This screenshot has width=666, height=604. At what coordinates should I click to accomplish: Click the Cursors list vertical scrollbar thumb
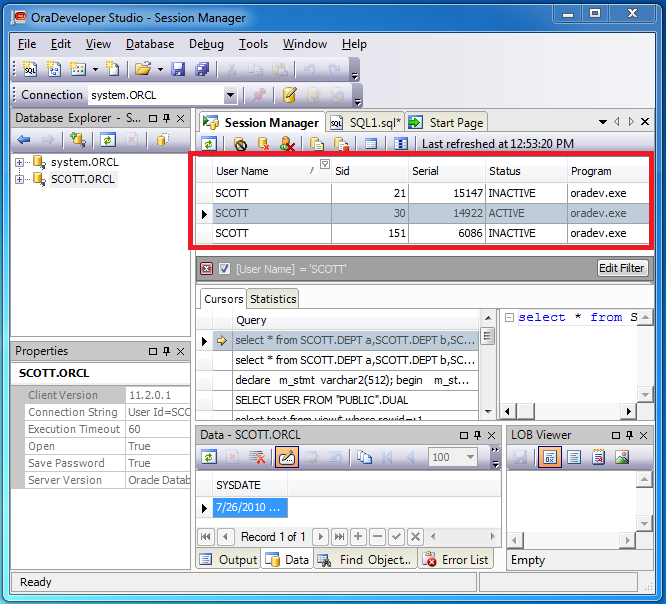(x=488, y=336)
